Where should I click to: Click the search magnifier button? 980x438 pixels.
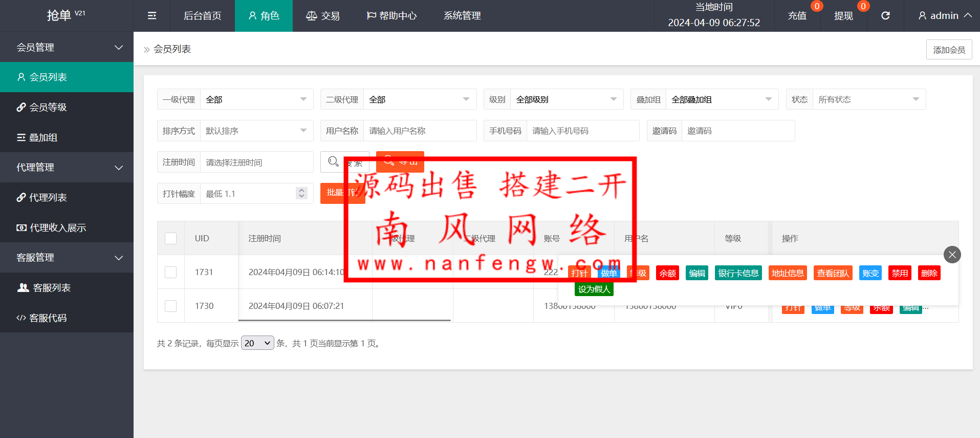pyautogui.click(x=334, y=162)
